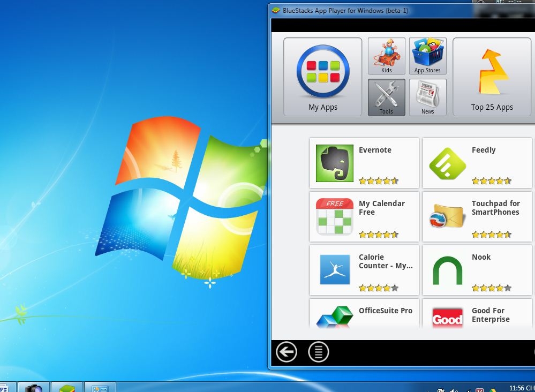Screen dimensions: 535x392
Task: Click the Evernote elephant icon
Action: 334,163
